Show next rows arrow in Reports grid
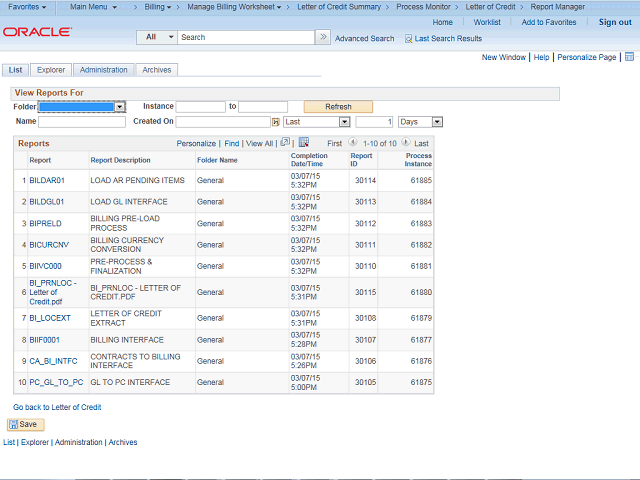The width and height of the screenshot is (640, 480). (406, 143)
